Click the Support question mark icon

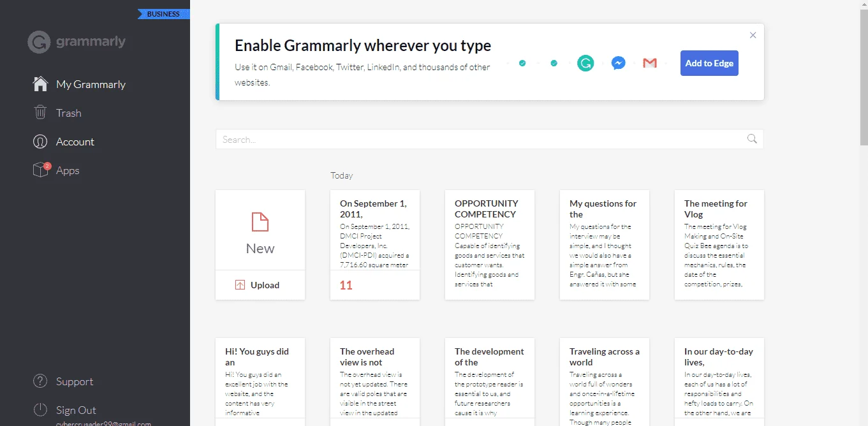pos(40,381)
